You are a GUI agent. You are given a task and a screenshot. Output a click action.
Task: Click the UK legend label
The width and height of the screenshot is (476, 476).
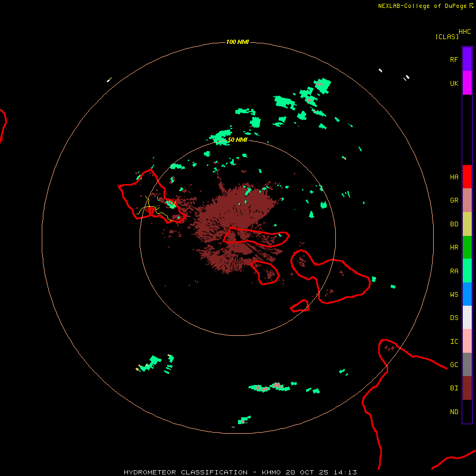pos(454,84)
